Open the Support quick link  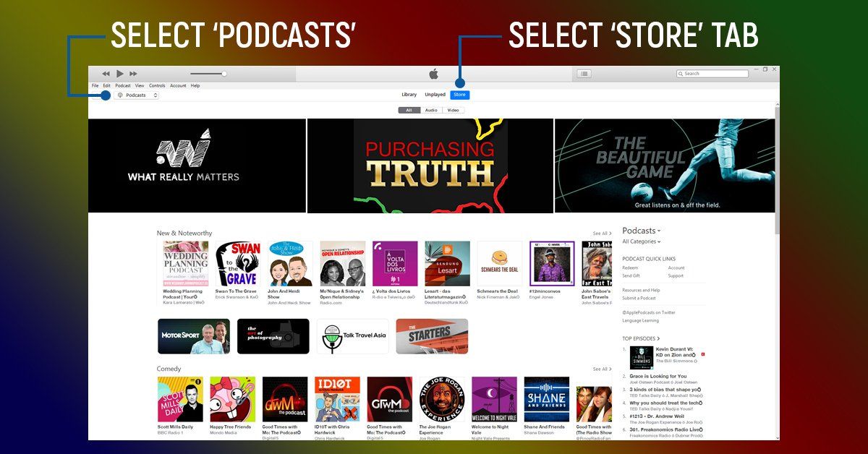tap(676, 275)
